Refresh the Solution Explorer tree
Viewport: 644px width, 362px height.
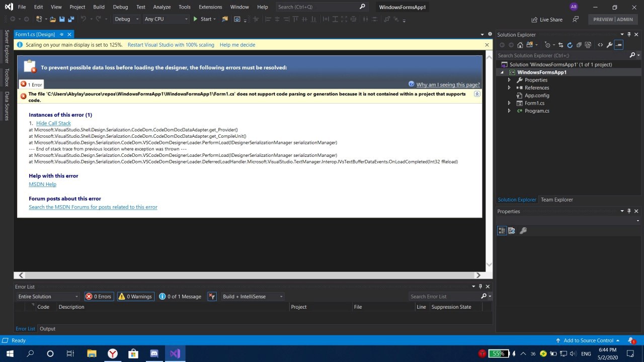(x=570, y=45)
